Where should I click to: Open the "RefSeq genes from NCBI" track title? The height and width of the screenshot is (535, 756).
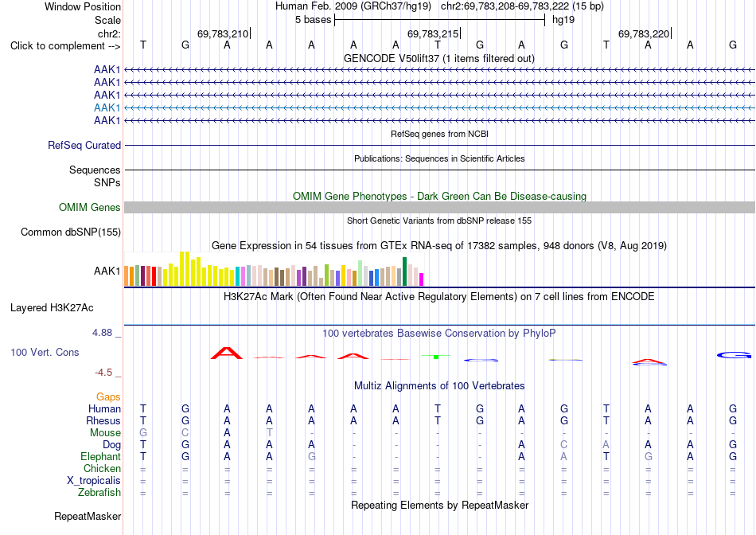coord(439,134)
